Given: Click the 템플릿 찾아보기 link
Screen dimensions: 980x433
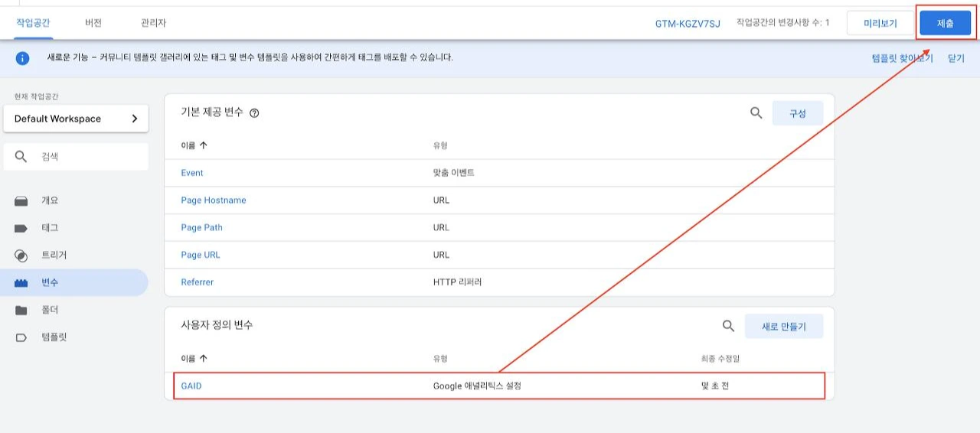Looking at the screenshot, I should 902,58.
